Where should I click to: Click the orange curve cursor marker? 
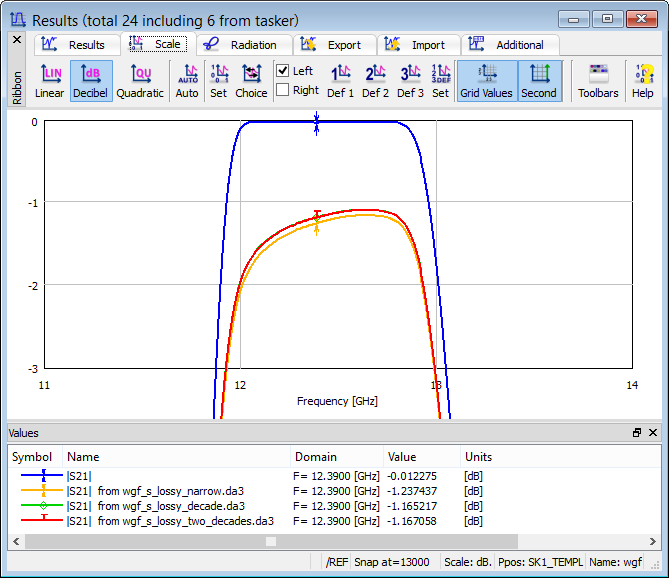click(316, 228)
